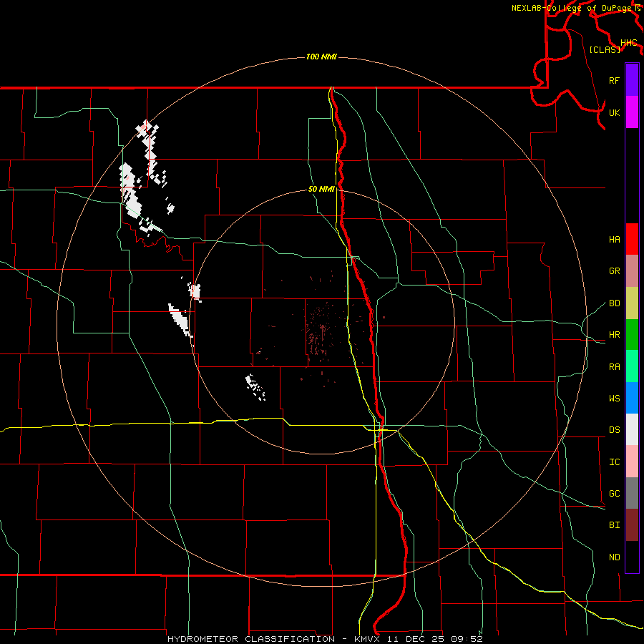Click the BD legend label

point(615,303)
